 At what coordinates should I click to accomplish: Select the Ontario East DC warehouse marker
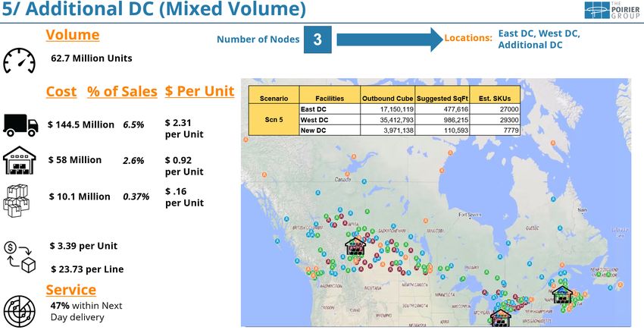[x=501, y=318]
